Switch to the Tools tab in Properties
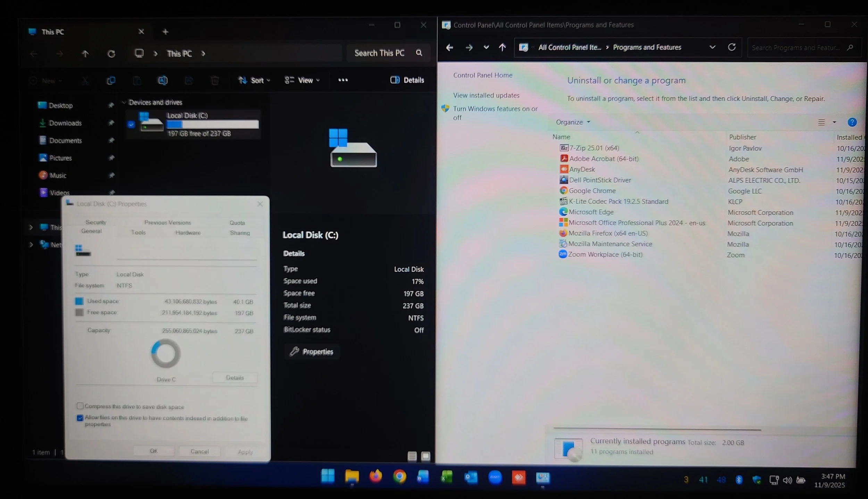This screenshot has width=868, height=499. [138, 232]
